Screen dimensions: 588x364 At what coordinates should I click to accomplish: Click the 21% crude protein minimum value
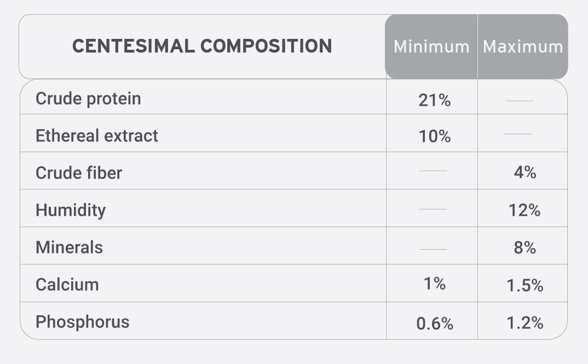click(434, 100)
